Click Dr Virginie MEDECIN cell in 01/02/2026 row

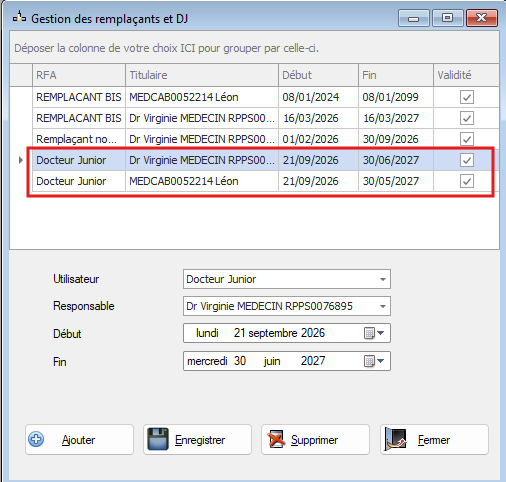click(x=202, y=139)
